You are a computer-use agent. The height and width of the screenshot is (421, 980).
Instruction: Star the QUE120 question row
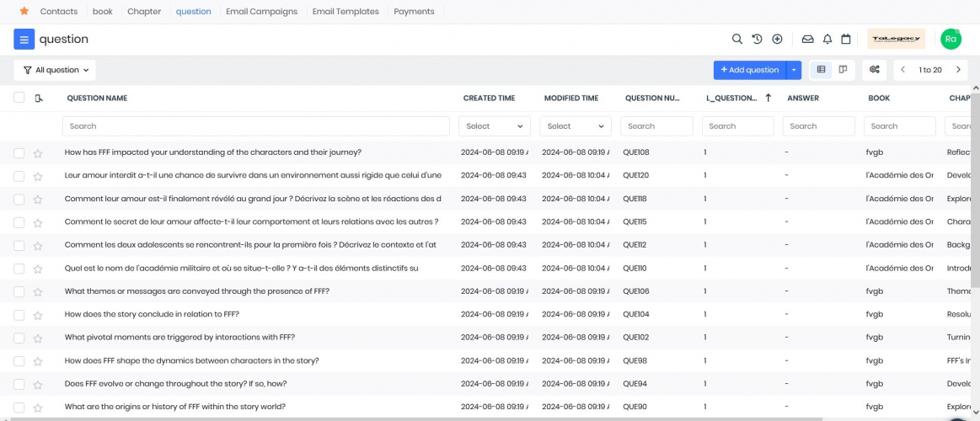tap(38, 177)
